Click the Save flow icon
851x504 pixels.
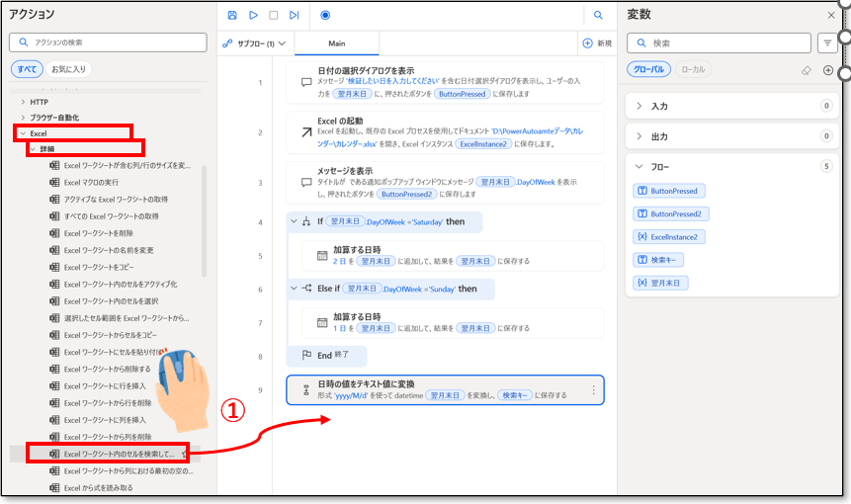(x=232, y=15)
